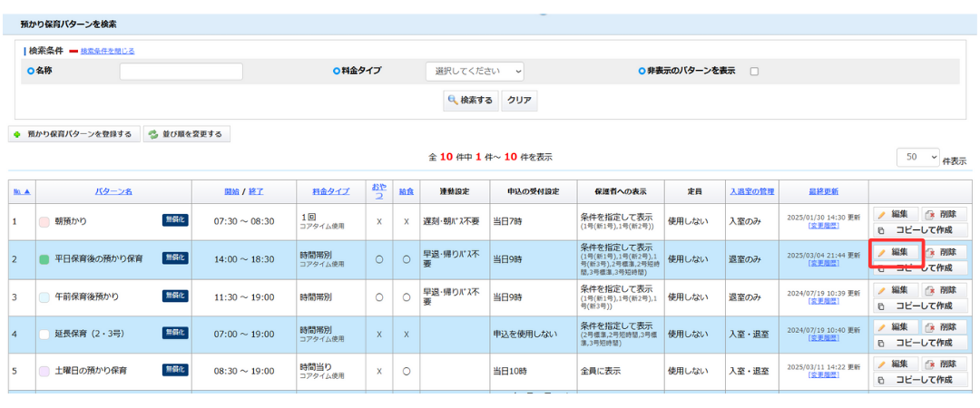
Task: Click white swatch beside 延長保育（2・3号）
Action: click(x=44, y=335)
